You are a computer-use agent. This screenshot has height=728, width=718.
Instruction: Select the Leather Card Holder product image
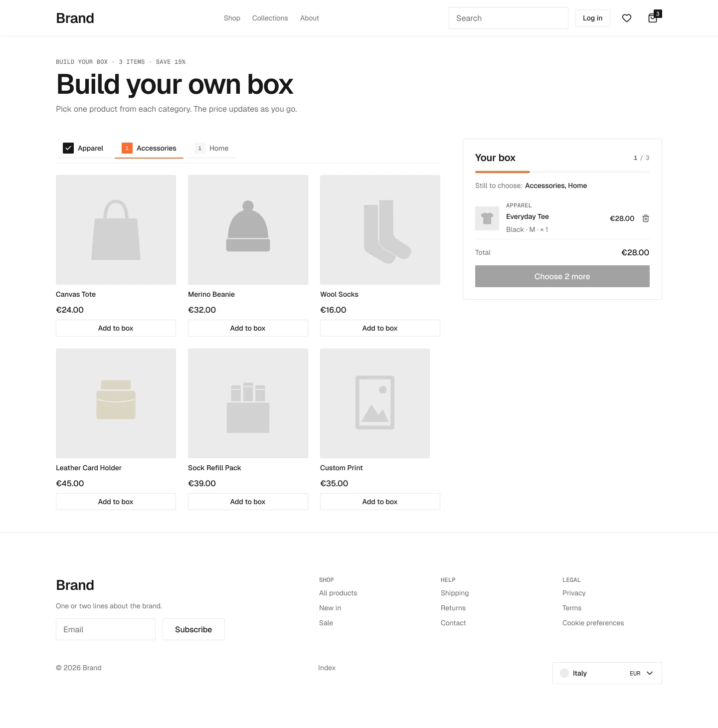[116, 403]
